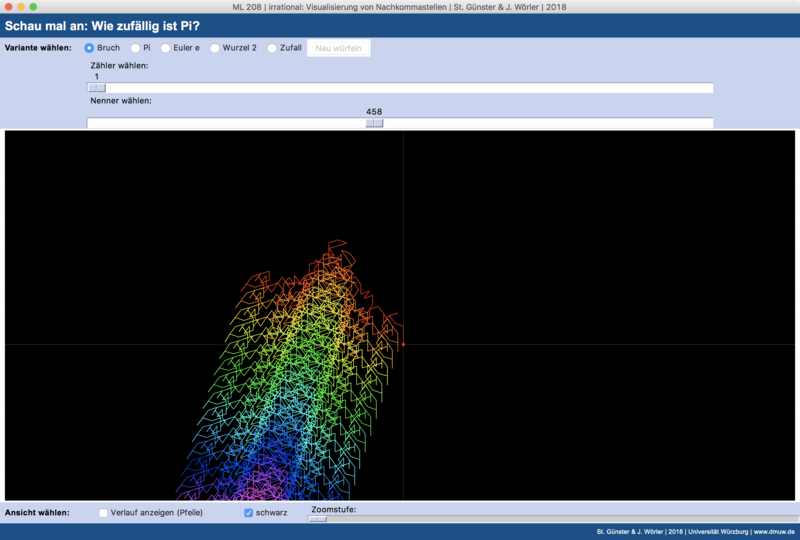Click the empty Zähler slider track

tap(400, 88)
